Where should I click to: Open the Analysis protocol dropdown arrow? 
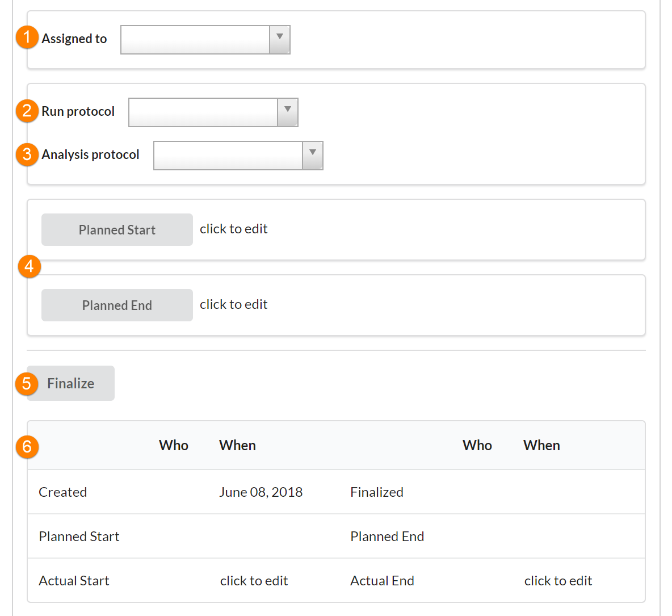pos(312,156)
